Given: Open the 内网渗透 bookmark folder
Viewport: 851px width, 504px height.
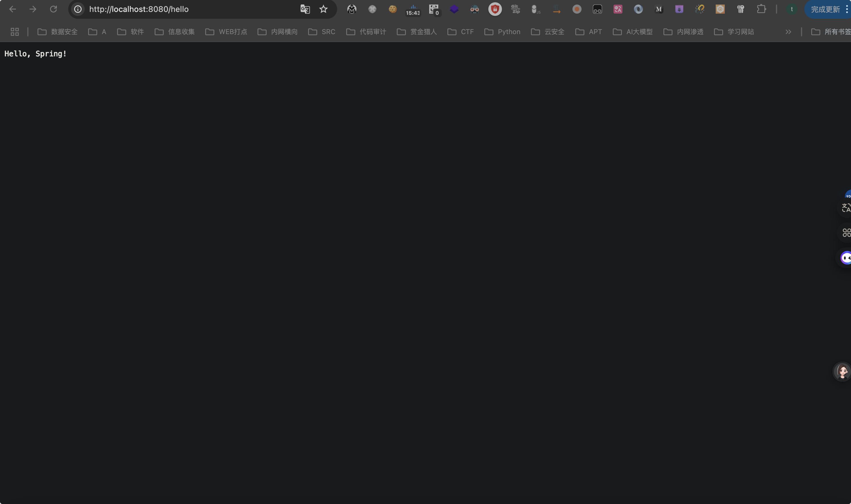Looking at the screenshot, I should tap(683, 32).
